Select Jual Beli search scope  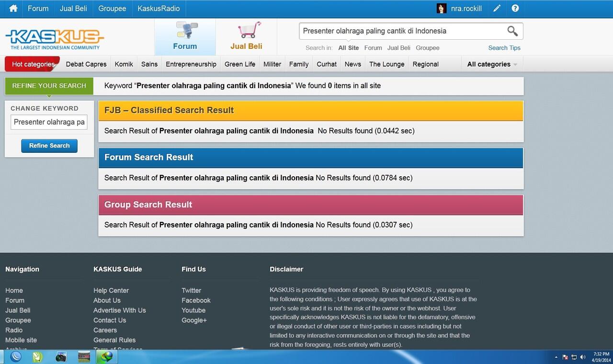399,48
